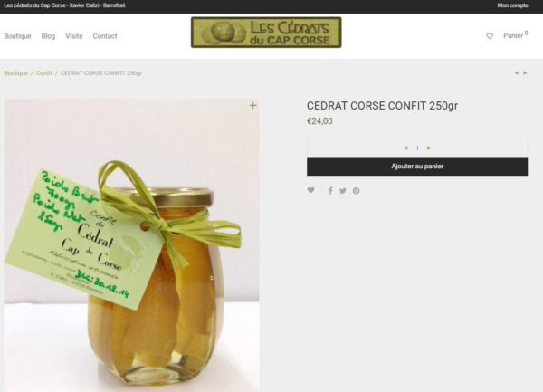Open the Boutique menu
The width and height of the screenshot is (543, 392).
(18, 36)
